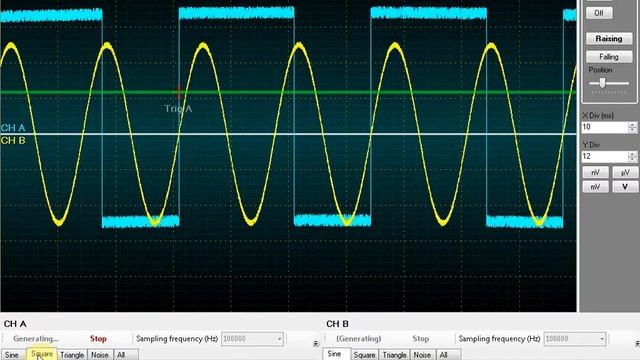640x360 pixels.
Task: Stop generation on CH A
Action: (x=98, y=339)
